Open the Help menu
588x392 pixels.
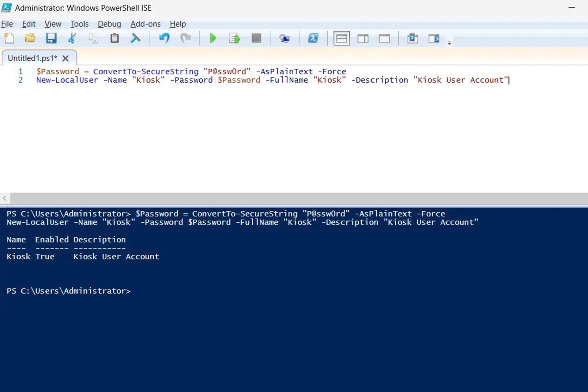pos(178,24)
